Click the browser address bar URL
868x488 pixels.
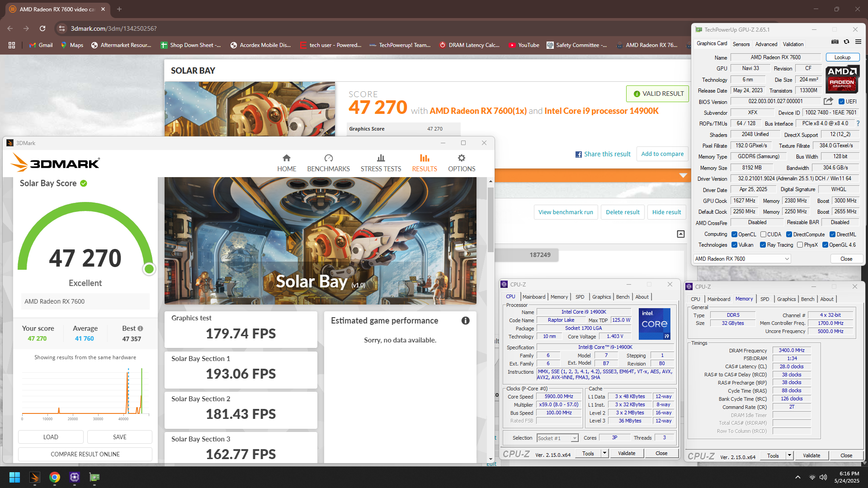pyautogui.click(x=113, y=28)
